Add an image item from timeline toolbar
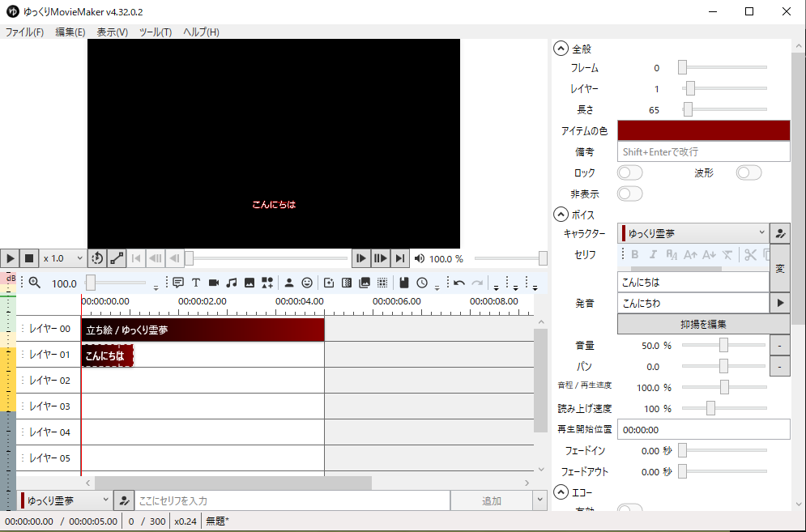This screenshot has width=806, height=532. [x=249, y=283]
